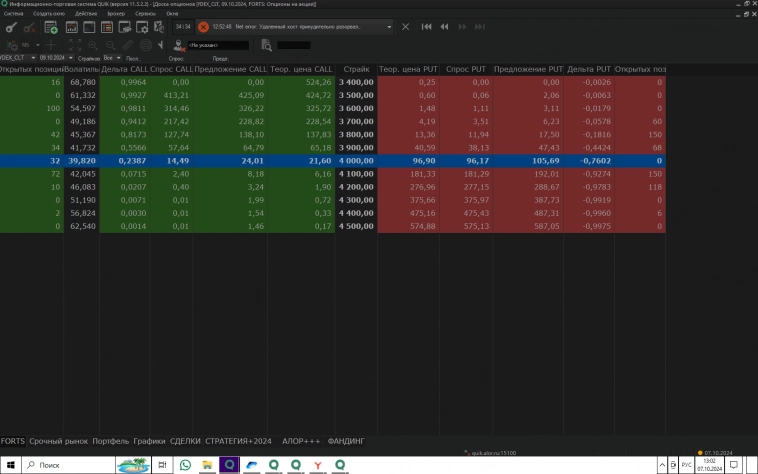This screenshot has width=758, height=474.
Task: Click the Windows Start button
Action: [x=10, y=465]
